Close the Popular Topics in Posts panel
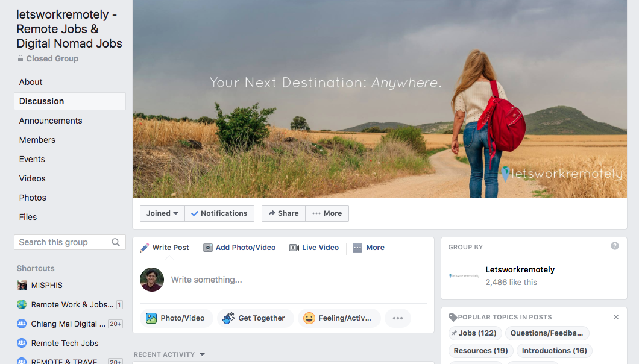Image resolution: width=639 pixels, height=364 pixels. [x=615, y=317]
